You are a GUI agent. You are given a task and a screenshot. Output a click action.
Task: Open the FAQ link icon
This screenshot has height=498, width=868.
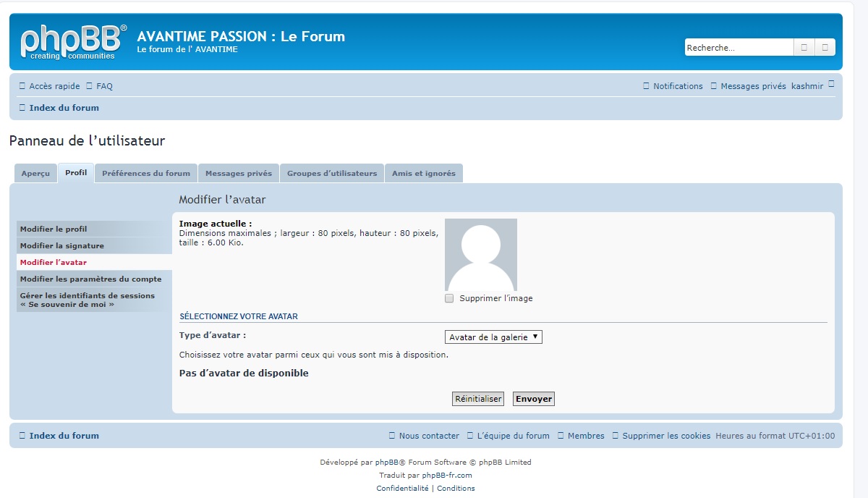[90, 86]
